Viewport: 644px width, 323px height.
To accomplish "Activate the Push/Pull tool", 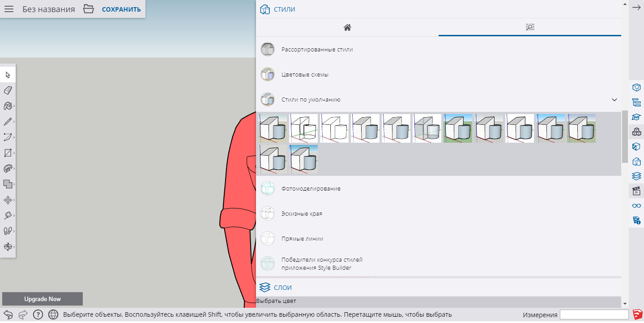I will [8, 169].
